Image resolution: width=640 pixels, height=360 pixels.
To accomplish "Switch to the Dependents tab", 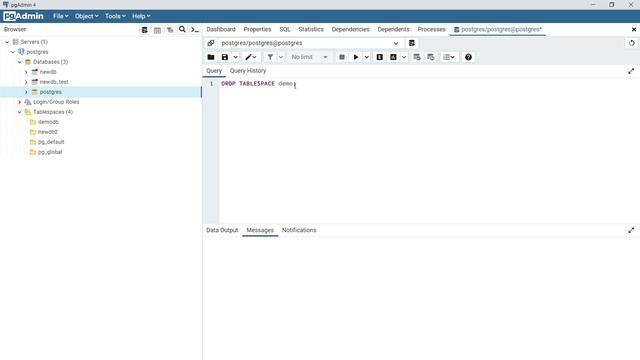I will [x=393, y=29].
